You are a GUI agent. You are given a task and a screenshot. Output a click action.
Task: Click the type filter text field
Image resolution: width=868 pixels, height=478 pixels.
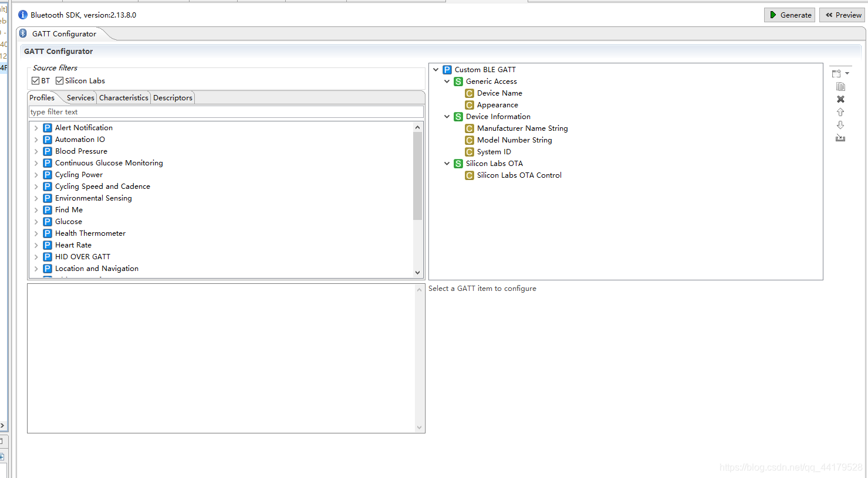226,112
